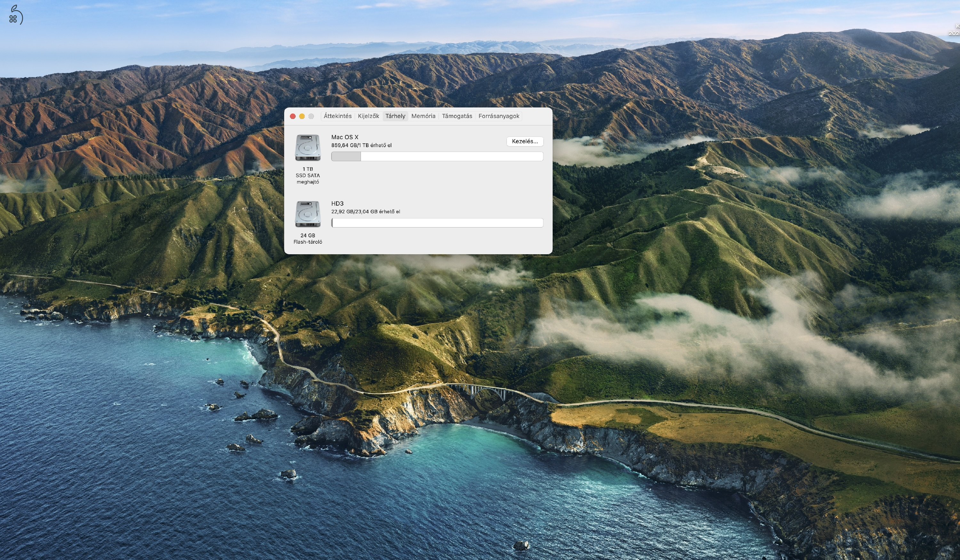Viewport: 960px width, 560px height.
Task: Open the Támogatás tab
Action: coord(457,116)
